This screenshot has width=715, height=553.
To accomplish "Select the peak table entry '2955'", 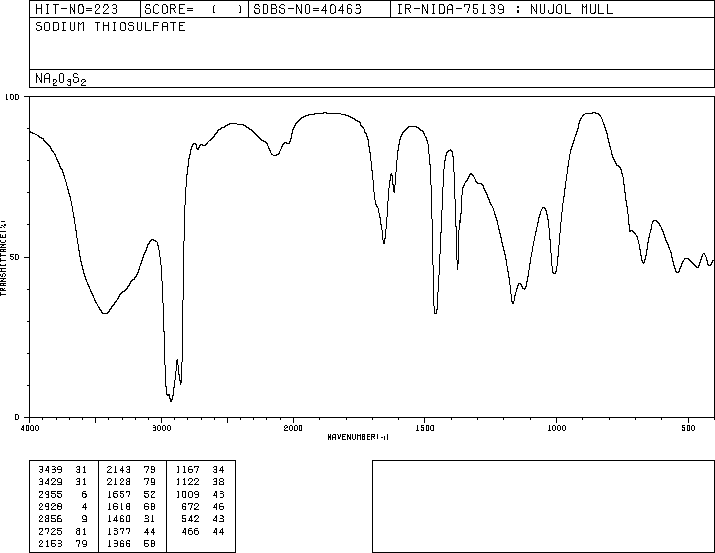I will pos(51,495).
